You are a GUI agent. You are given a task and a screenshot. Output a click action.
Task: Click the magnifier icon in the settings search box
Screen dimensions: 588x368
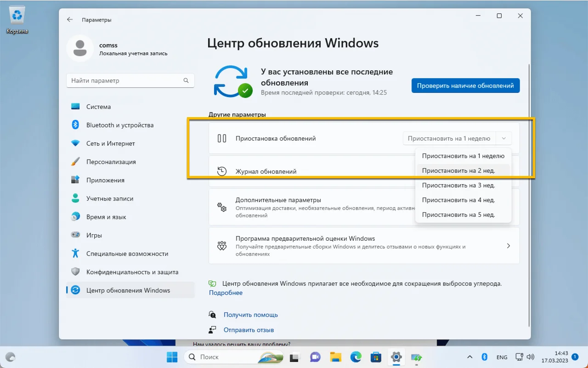coord(186,80)
